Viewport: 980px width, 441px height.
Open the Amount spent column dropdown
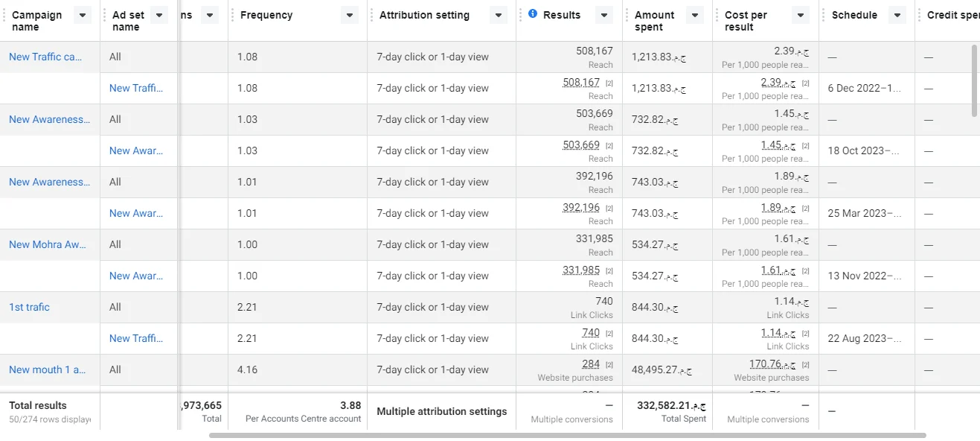[694, 16]
